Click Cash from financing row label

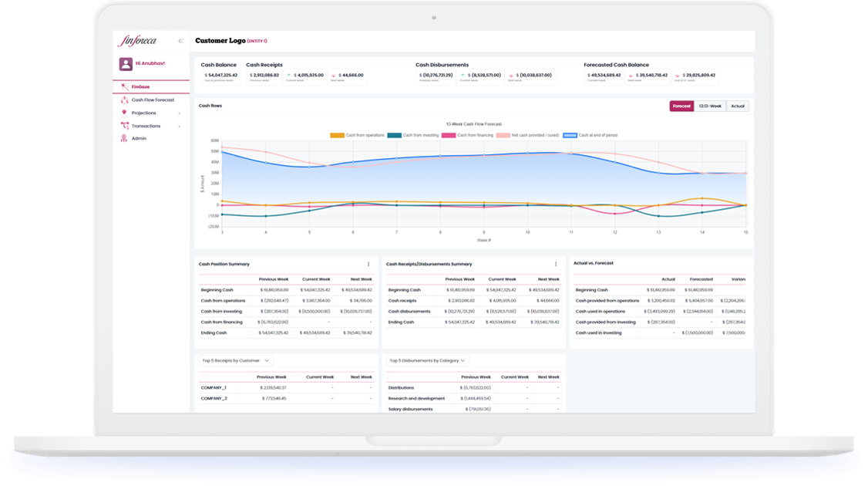pos(221,322)
